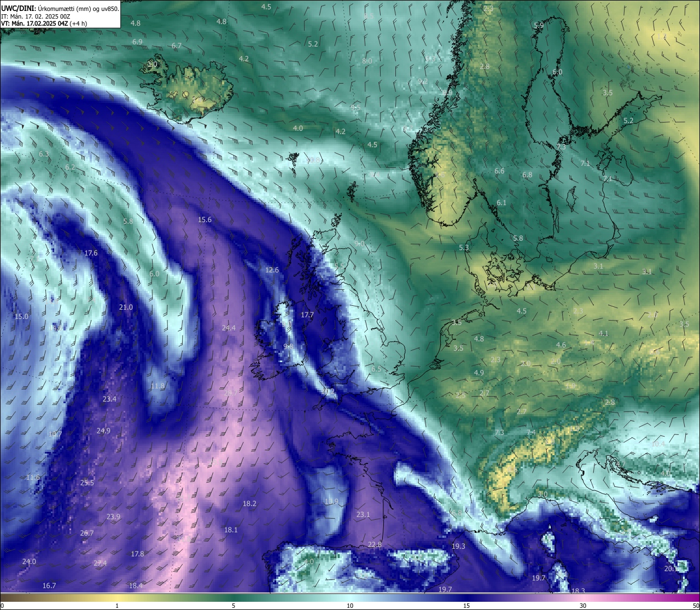The width and height of the screenshot is (700, 610).
Task: Click the colorbar tick labeled 5
Action: click(234, 606)
